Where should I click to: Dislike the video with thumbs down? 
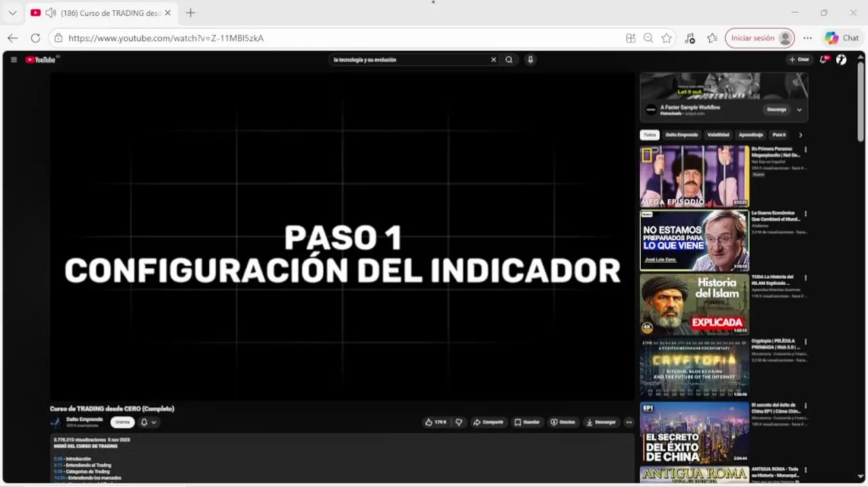tap(459, 422)
